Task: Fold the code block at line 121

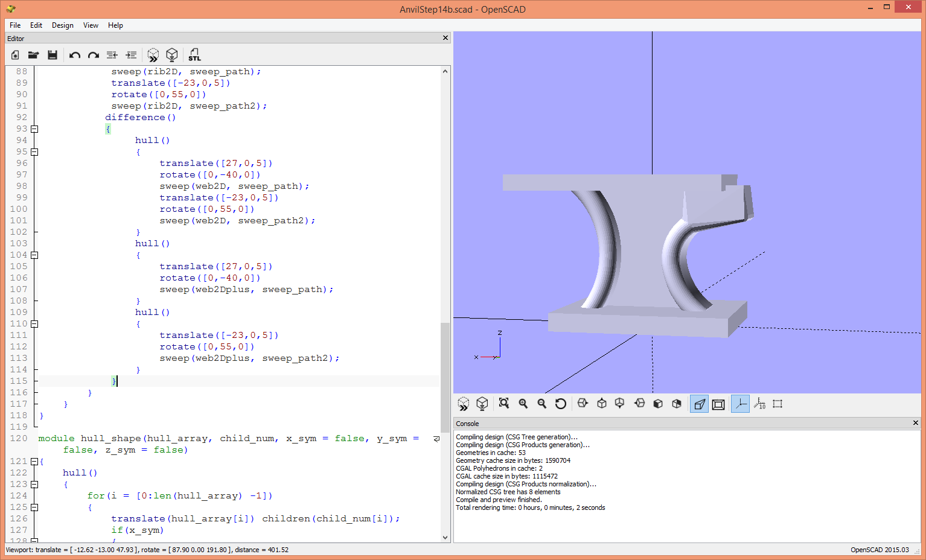Action: (34, 462)
